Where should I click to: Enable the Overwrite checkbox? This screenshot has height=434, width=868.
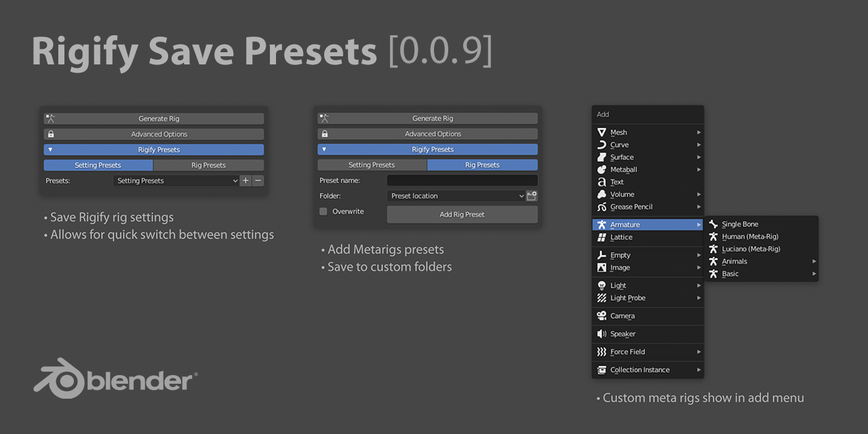coord(323,212)
